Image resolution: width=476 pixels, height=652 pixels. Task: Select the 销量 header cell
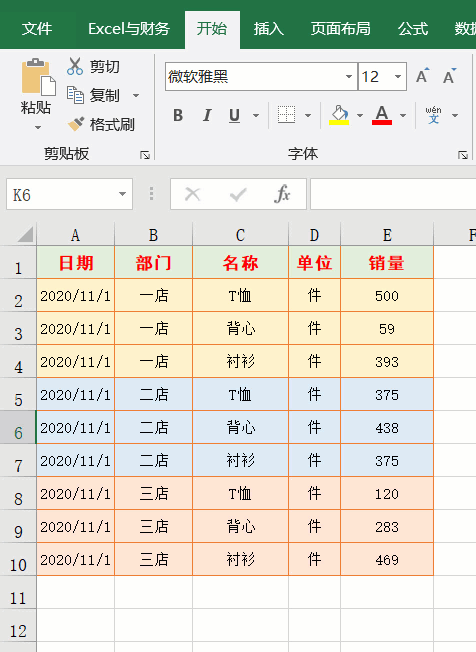point(387,262)
